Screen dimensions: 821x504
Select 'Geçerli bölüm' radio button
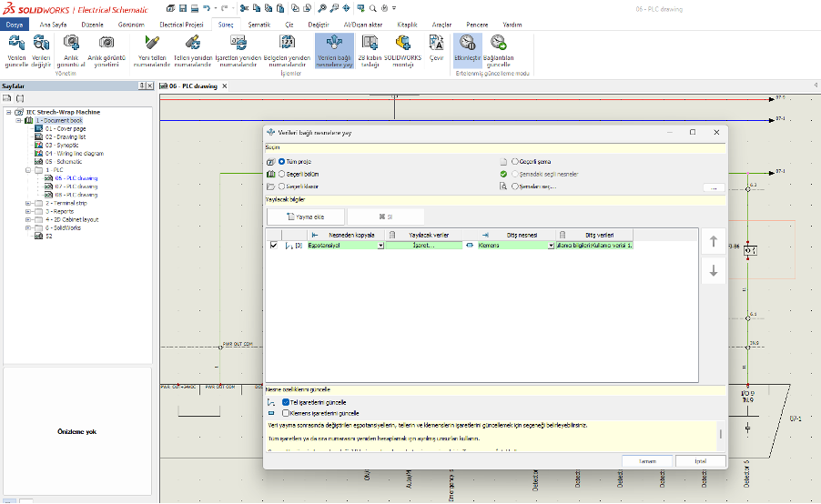click(x=281, y=174)
